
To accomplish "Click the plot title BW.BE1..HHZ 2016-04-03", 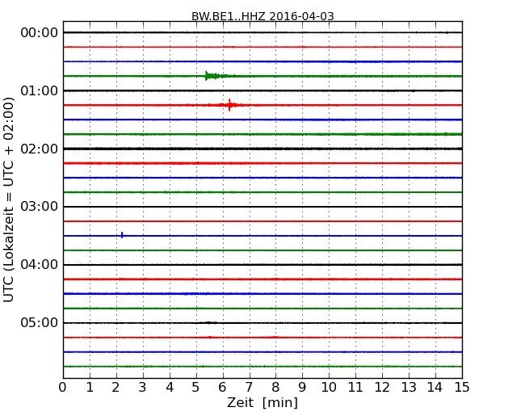I will click(x=262, y=16).
